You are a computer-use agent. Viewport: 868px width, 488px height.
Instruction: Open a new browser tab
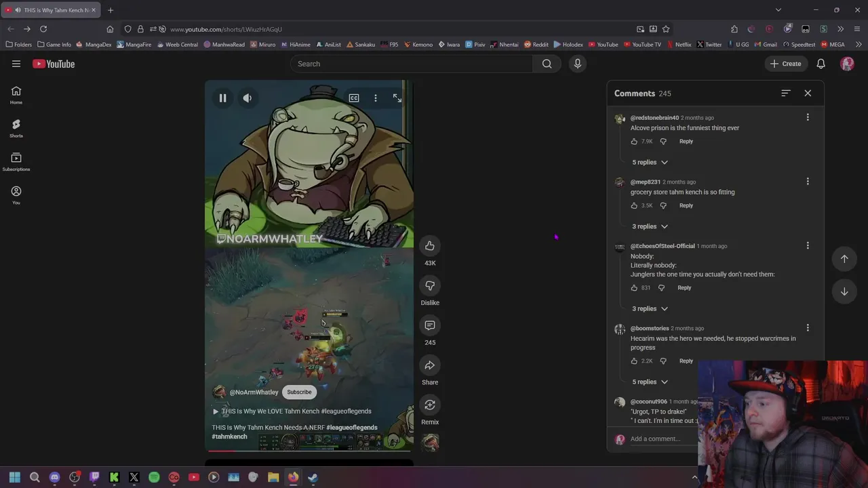pos(111,10)
